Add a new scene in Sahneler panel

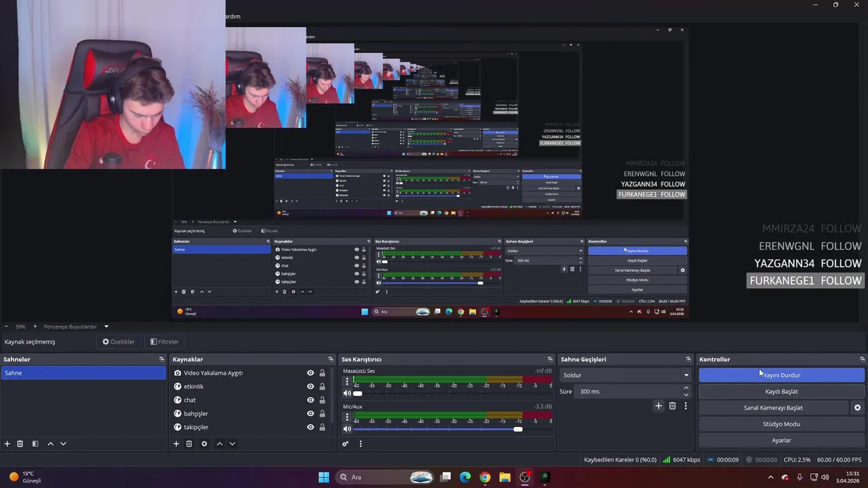7,444
